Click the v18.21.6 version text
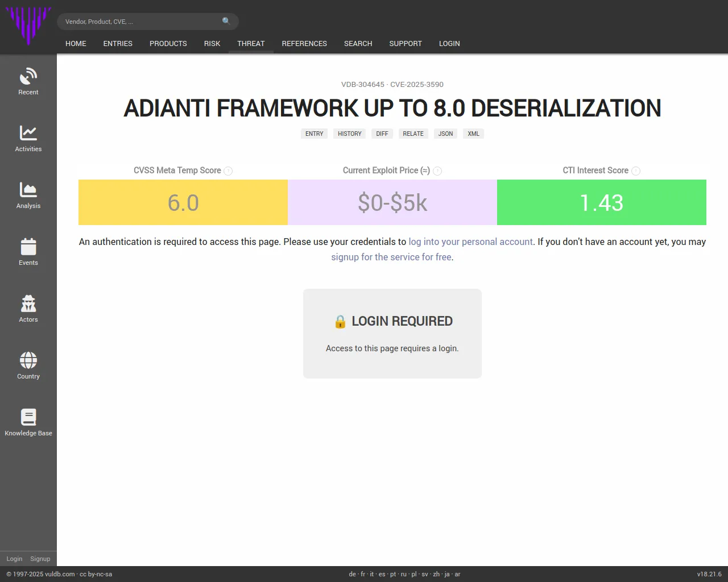 [x=709, y=574]
